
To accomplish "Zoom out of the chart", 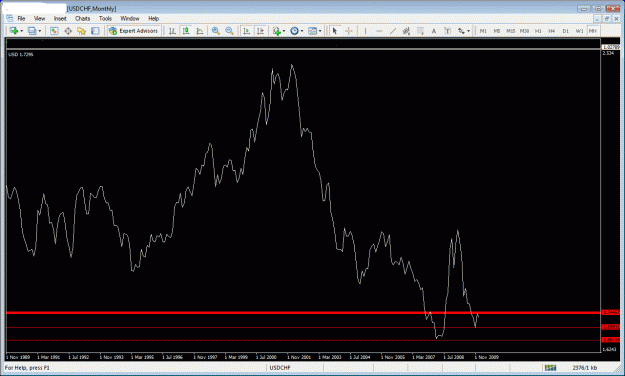I will pyautogui.click(x=230, y=31).
